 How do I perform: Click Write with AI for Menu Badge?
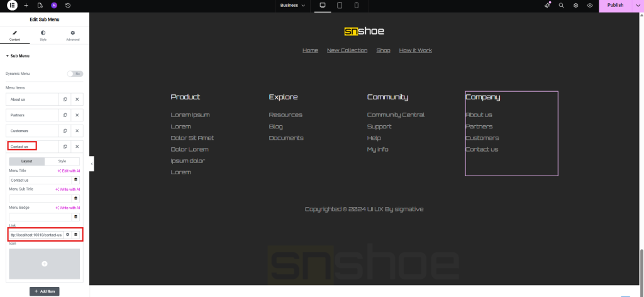click(68, 208)
